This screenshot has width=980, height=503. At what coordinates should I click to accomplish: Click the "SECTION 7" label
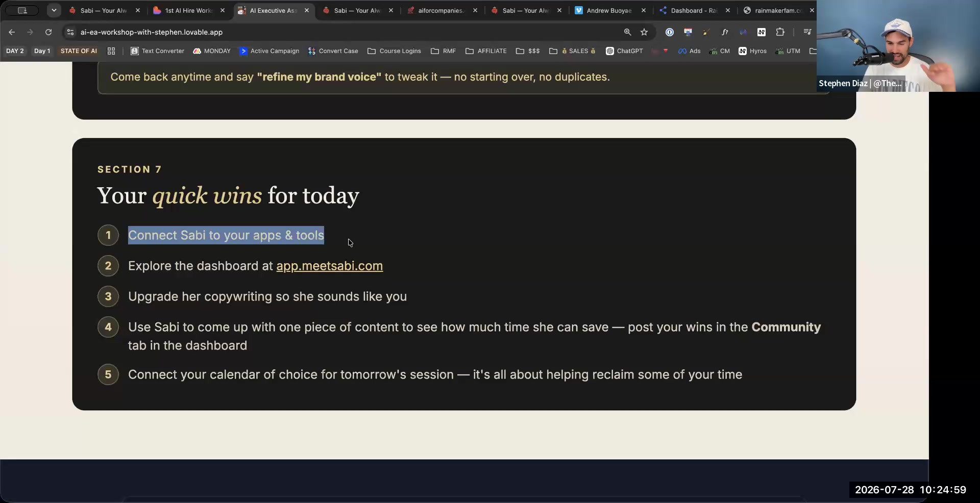pyautogui.click(x=130, y=169)
